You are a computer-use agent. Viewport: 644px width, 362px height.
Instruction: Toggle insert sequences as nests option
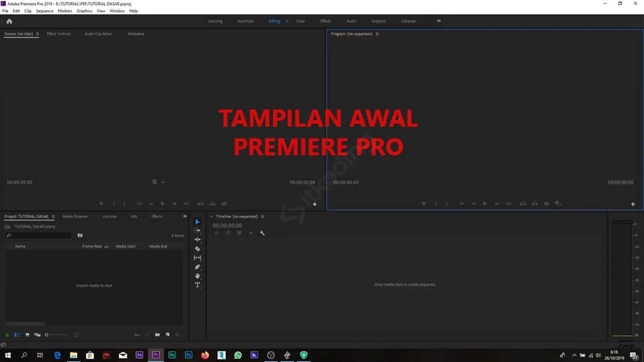217,233
